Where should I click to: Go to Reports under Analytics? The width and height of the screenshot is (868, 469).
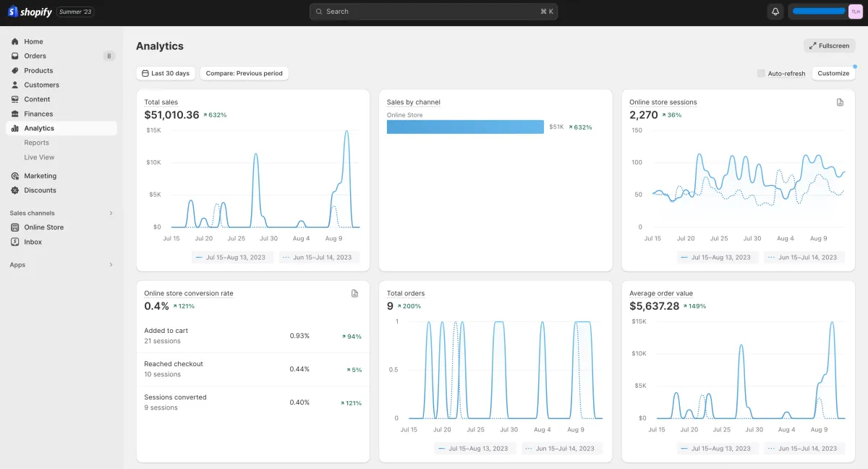36,143
